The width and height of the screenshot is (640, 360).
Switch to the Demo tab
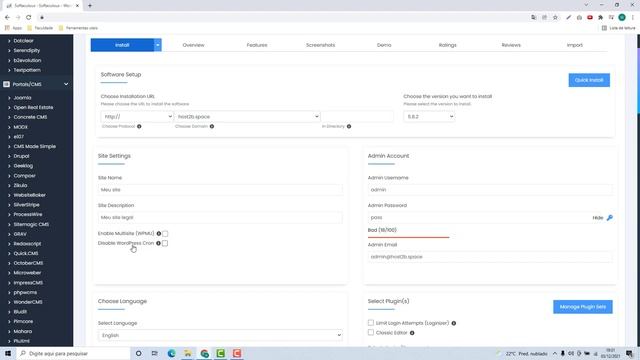[x=384, y=45]
